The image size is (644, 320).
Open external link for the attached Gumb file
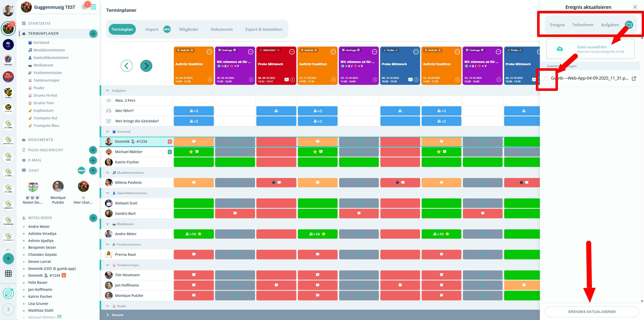pos(634,78)
